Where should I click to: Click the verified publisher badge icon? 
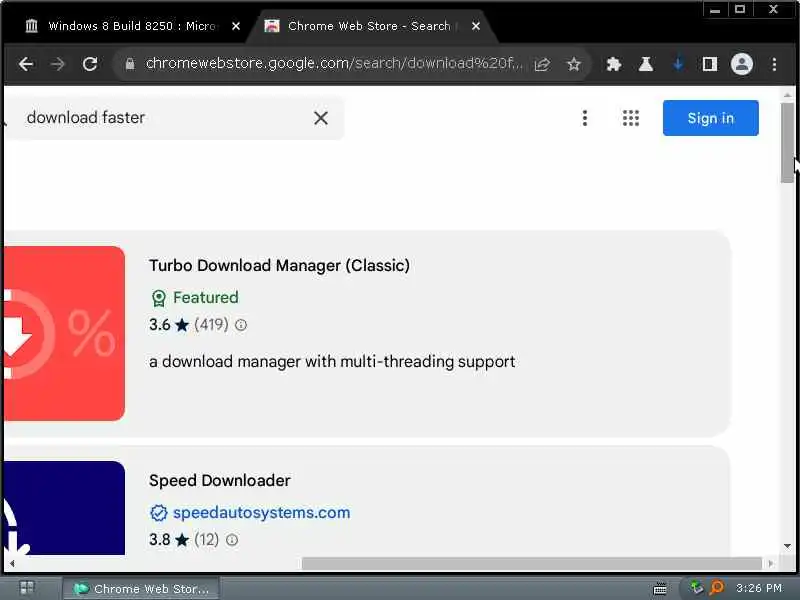(159, 513)
